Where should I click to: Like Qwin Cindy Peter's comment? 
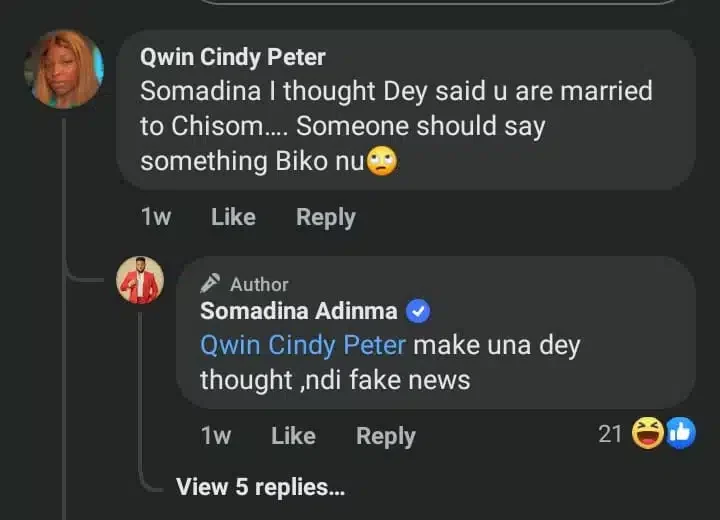click(x=233, y=217)
